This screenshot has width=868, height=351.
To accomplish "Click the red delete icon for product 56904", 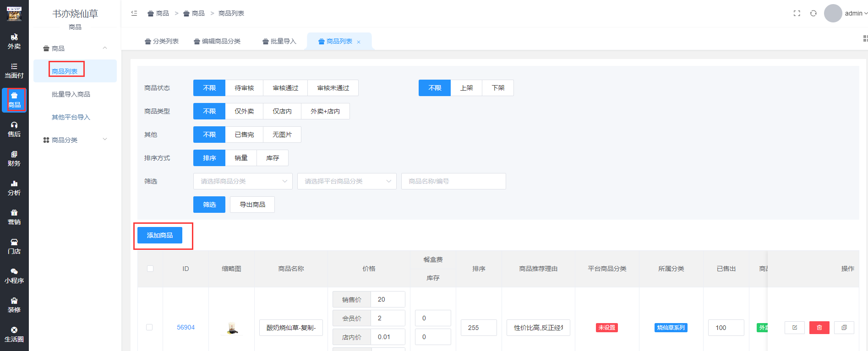I will tap(819, 328).
